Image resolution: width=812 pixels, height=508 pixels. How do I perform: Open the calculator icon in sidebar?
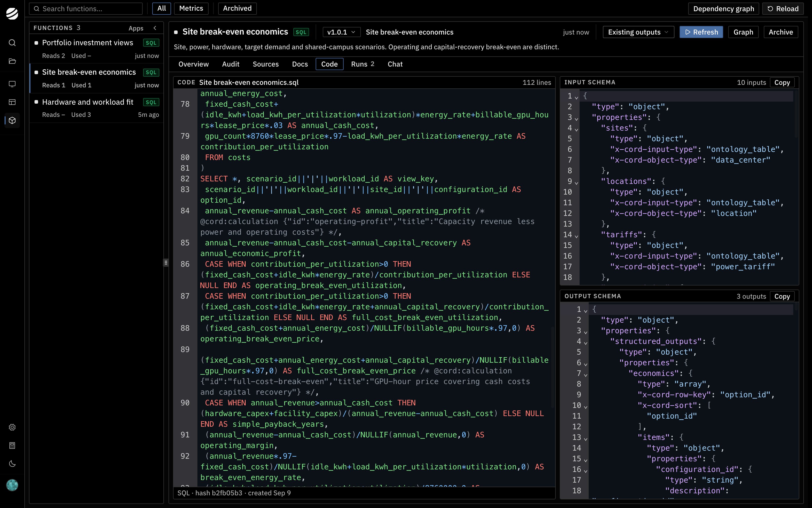[x=12, y=446]
